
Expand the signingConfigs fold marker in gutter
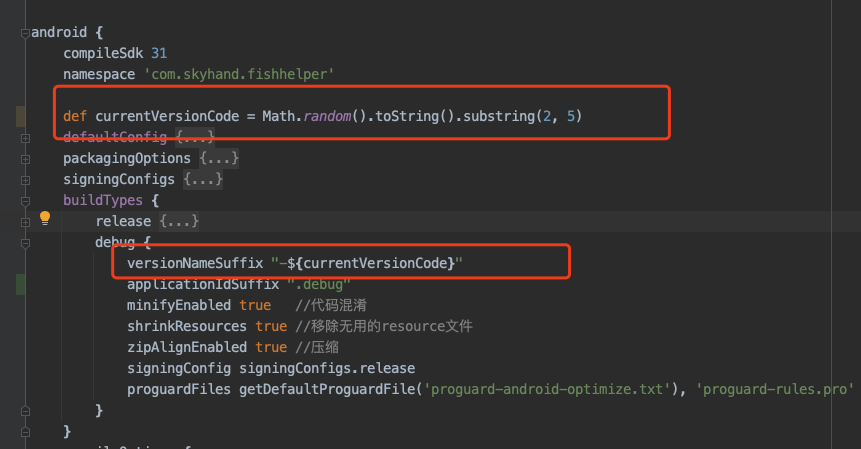click(x=25, y=180)
